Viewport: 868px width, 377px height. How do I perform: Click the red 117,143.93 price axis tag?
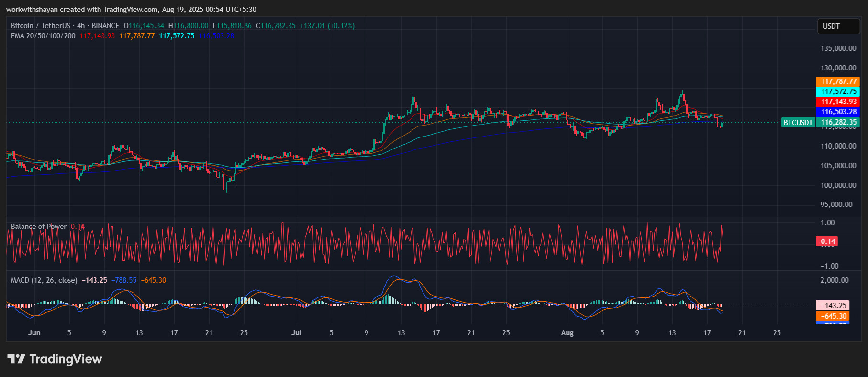pyautogui.click(x=837, y=102)
